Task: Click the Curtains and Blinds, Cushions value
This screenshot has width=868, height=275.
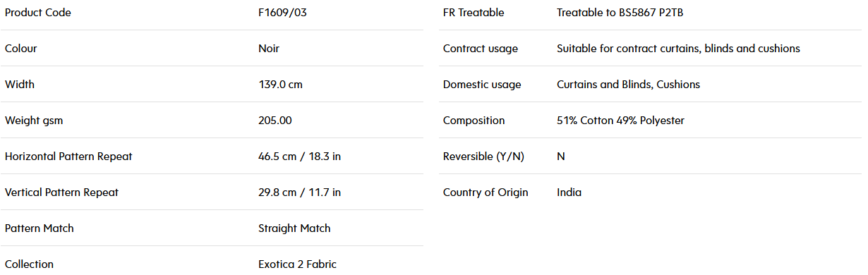Action: click(x=628, y=85)
